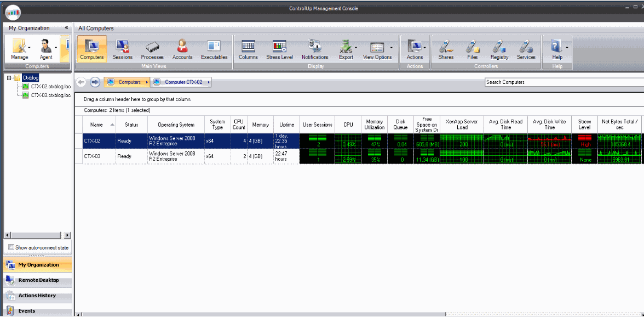644x317 pixels.
Task: Click CTX-02 uptime '1 day, 22:35 hours'
Action: click(287, 140)
